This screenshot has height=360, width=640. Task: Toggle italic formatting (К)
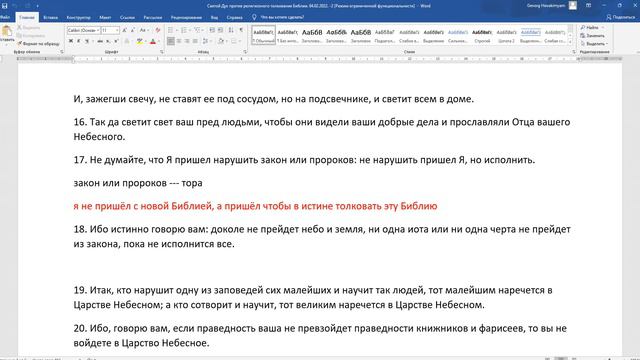point(78,41)
